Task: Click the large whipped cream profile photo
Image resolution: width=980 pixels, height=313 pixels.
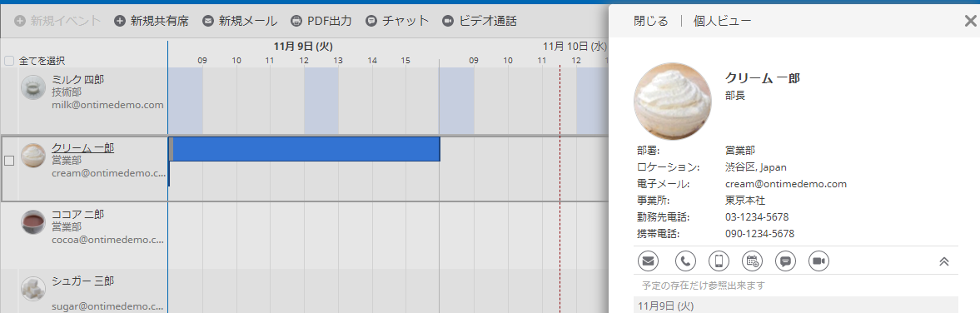Action: click(673, 102)
